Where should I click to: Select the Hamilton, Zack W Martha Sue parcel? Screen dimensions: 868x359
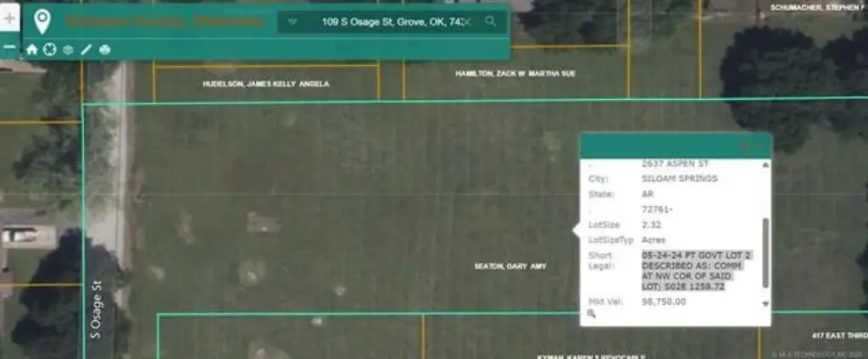tap(515, 74)
